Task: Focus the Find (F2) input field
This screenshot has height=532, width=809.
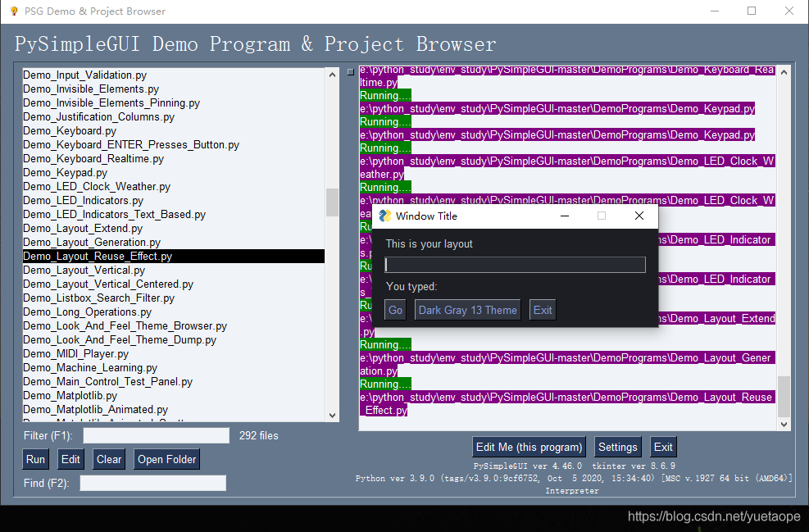Action: (152, 483)
